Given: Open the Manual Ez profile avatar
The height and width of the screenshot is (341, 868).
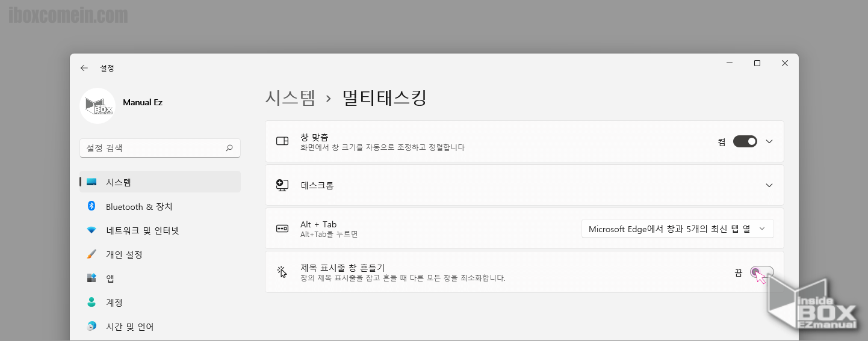Looking at the screenshot, I should click(98, 106).
